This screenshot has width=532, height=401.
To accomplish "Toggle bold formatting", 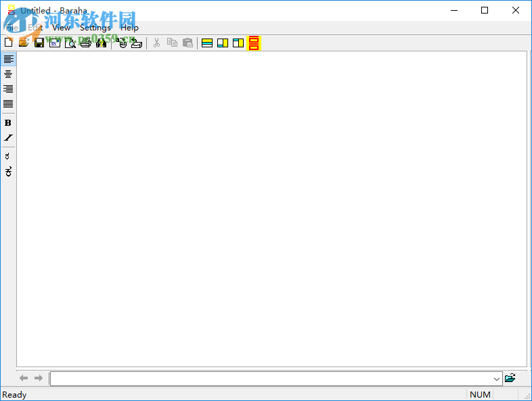I will pos(8,122).
